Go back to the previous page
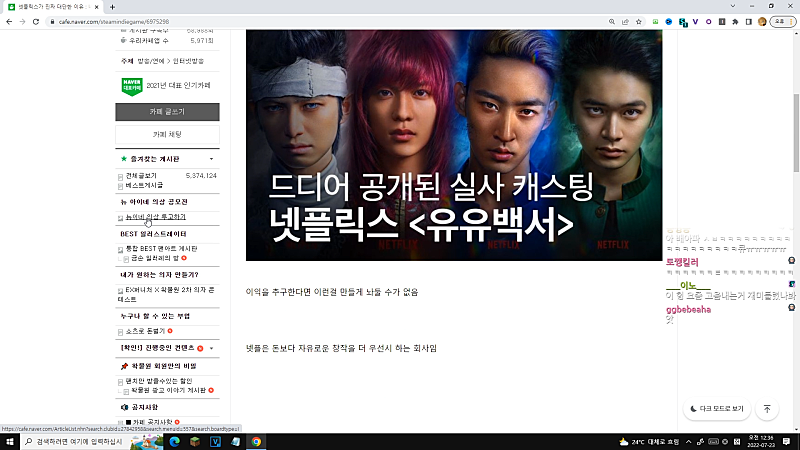 coord(9,22)
